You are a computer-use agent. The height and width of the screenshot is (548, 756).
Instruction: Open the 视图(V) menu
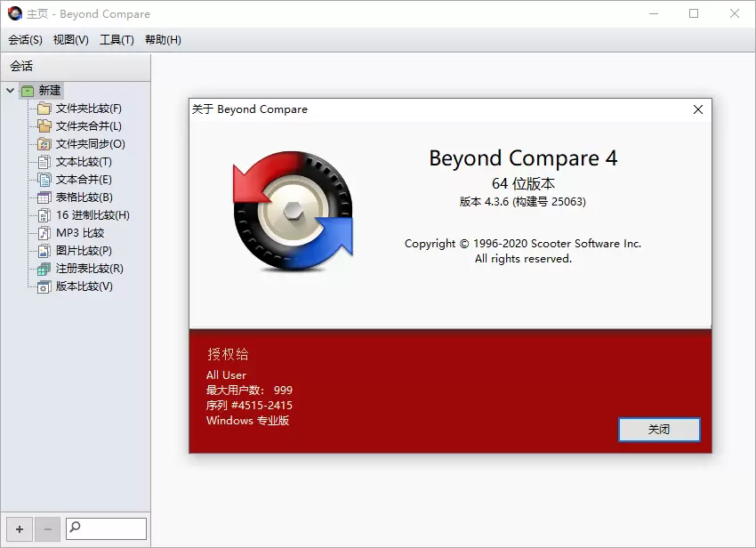pos(71,40)
